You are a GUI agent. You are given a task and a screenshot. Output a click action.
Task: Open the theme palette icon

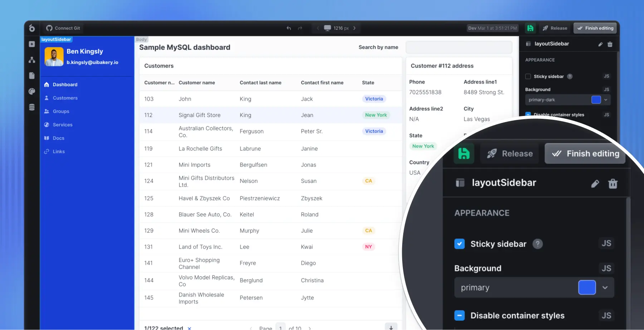[32, 91]
